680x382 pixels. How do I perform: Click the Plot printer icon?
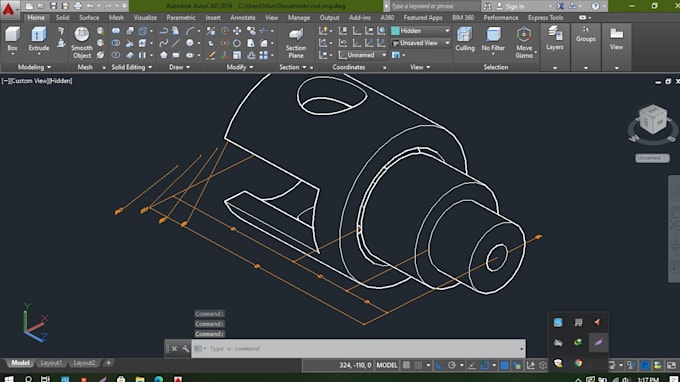pyautogui.click(x=78, y=6)
